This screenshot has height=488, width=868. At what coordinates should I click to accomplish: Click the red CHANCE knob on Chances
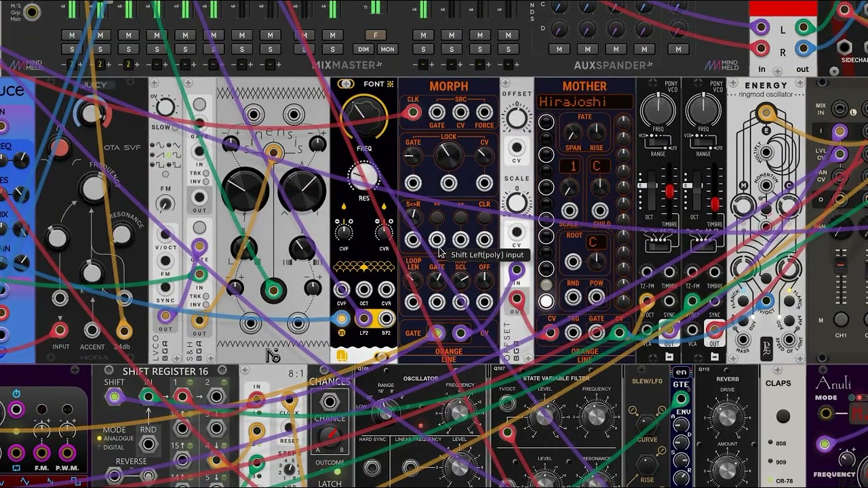coord(329,436)
